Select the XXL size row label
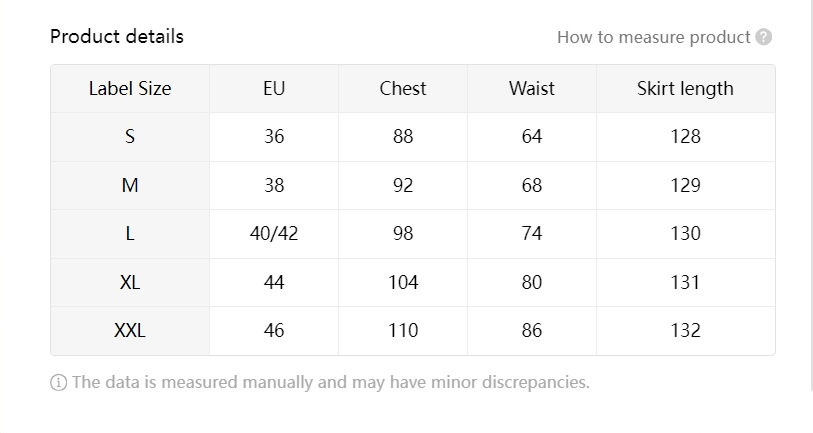 130,331
